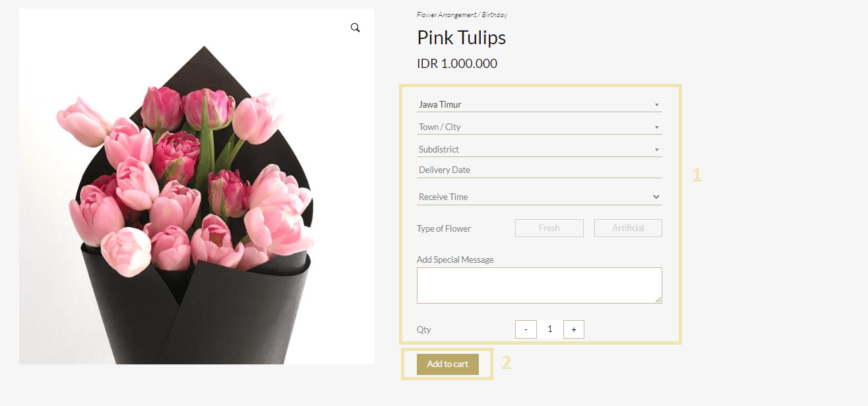Viewport: 868px width, 406px height.
Task: Open the Subdistrict dropdown
Action: click(540, 149)
